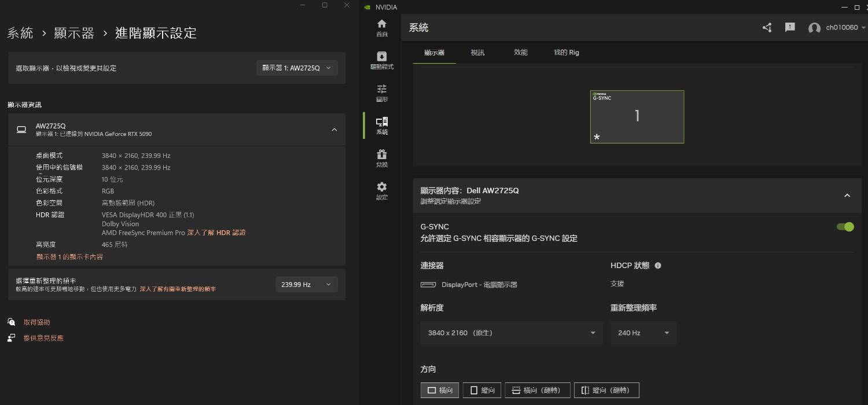This screenshot has height=405, width=868.
Task: Go back to 顯示器 in Settings breadcrumb
Action: [74, 33]
